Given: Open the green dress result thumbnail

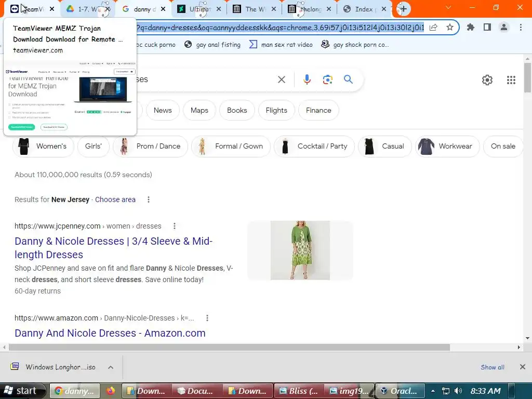Looking at the screenshot, I should (x=300, y=250).
